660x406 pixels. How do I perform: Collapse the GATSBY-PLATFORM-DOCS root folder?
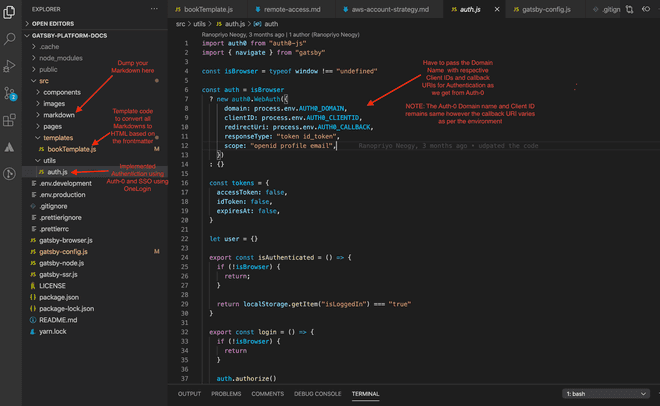click(69, 35)
